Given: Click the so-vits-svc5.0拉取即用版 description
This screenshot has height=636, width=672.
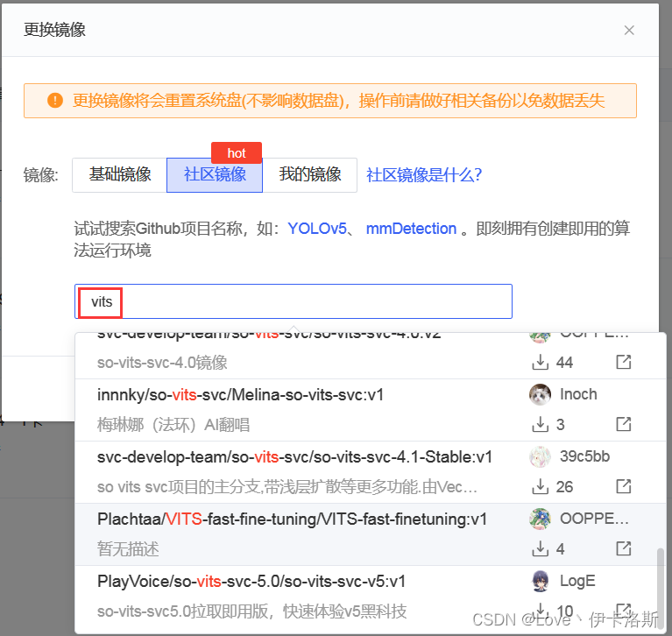Looking at the screenshot, I should point(251,611).
